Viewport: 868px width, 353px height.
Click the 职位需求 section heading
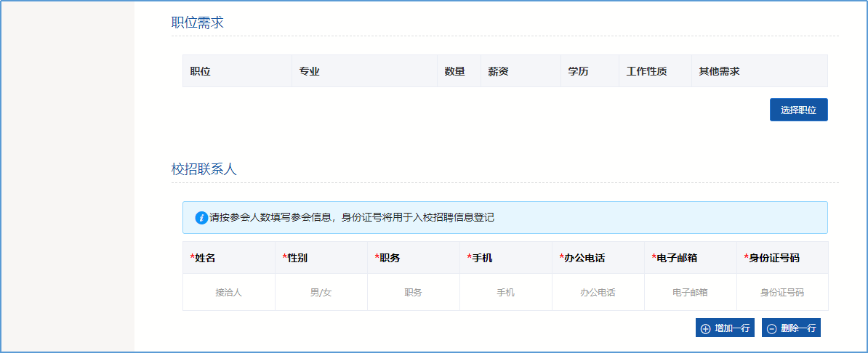pos(197,23)
